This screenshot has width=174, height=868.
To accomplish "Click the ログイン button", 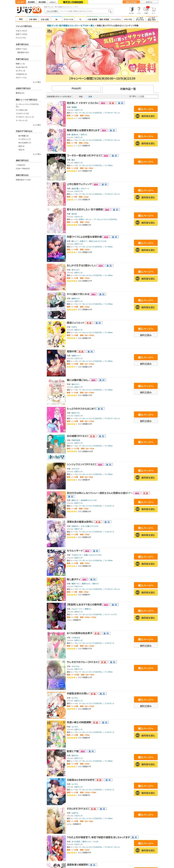I will click(149, 2).
